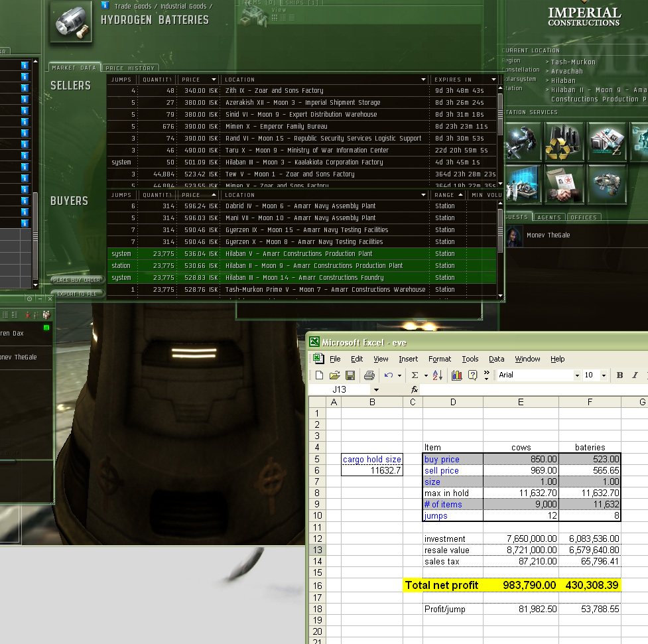The width and height of the screenshot is (648, 644).
Task: Open the AutoSum functions dropdown arrow
Action: [x=426, y=375]
